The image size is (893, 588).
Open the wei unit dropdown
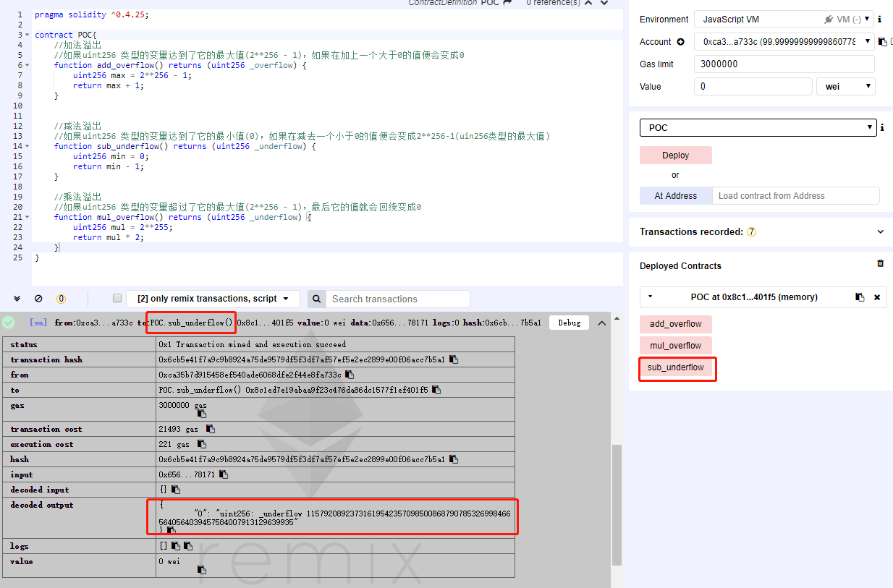[845, 86]
